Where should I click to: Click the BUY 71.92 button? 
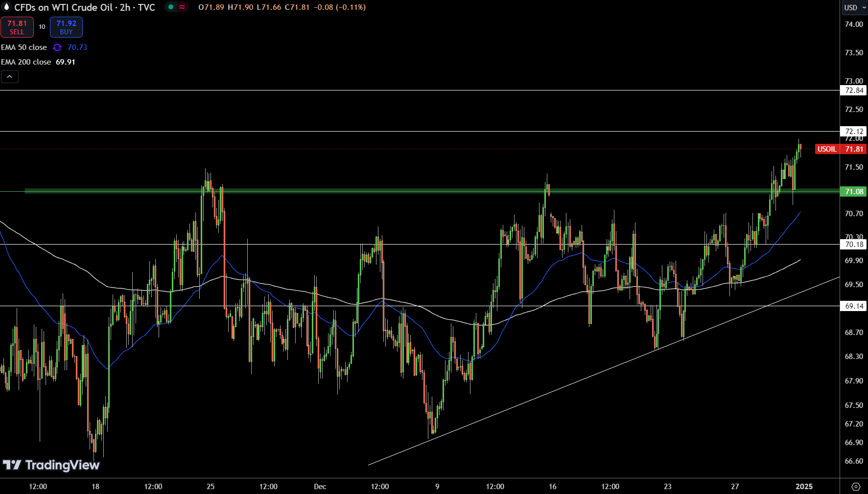tap(66, 27)
